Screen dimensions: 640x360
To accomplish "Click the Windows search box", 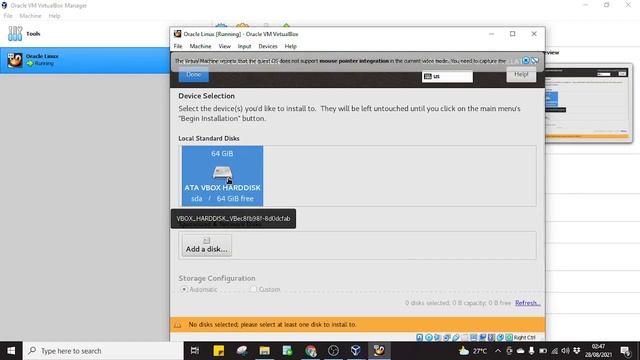I will [103, 351].
